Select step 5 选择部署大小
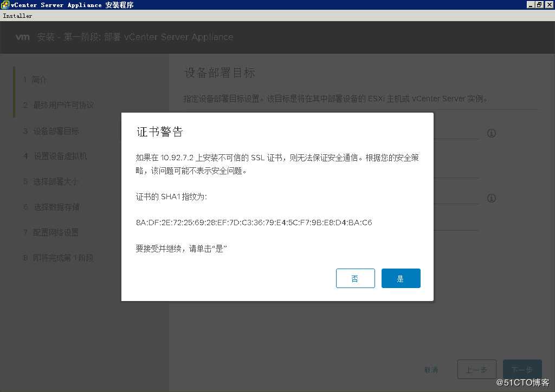555x392 pixels. tap(50, 182)
